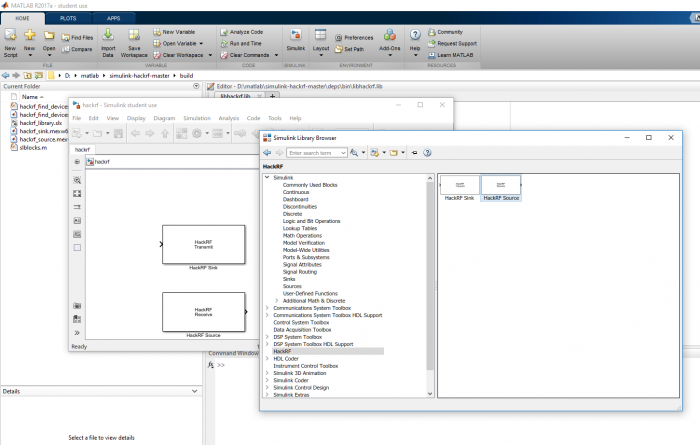
Task: Select the Sinks library
Action: pos(289,279)
